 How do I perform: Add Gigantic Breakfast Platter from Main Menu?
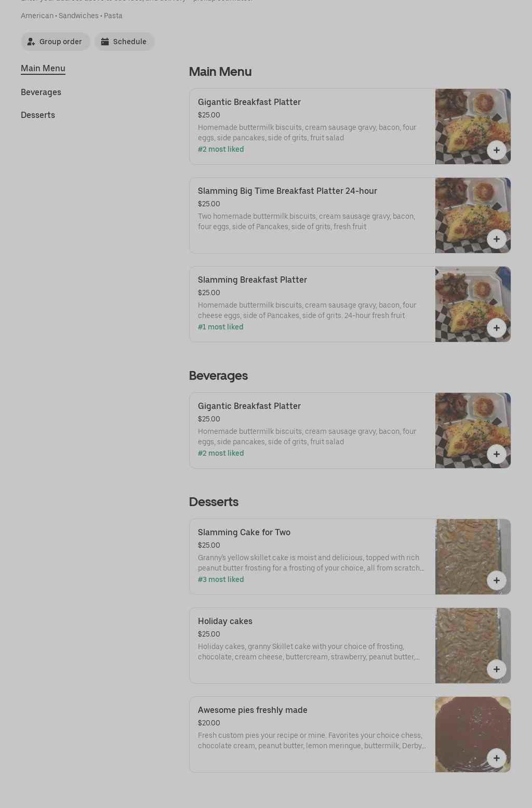tap(496, 150)
